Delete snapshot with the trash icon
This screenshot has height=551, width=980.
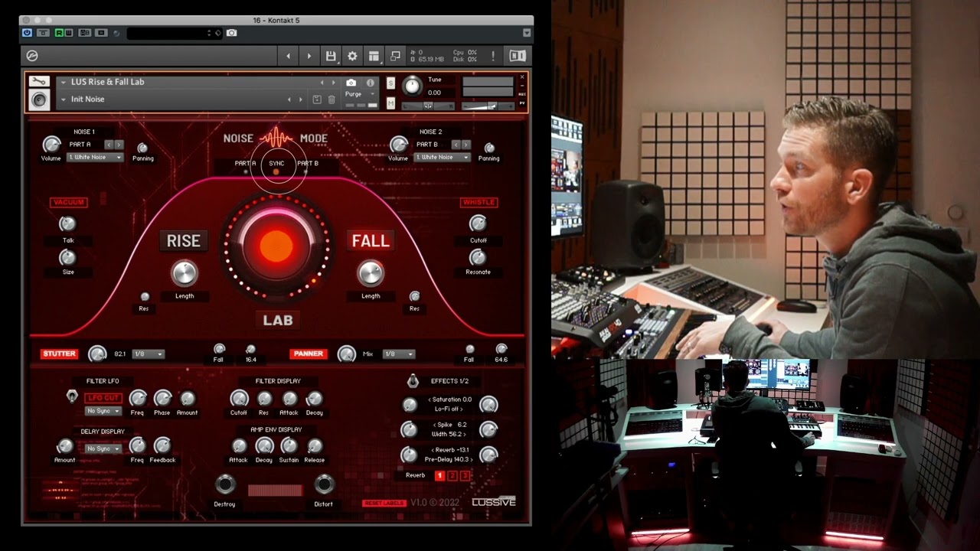coord(332,99)
